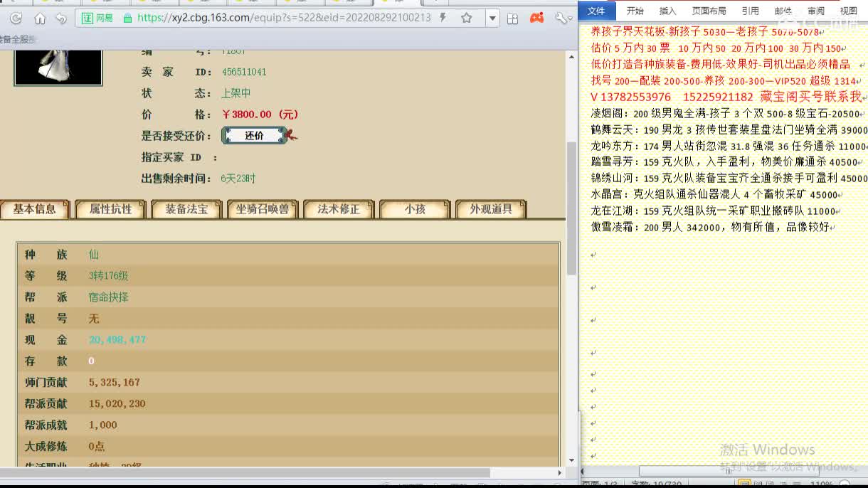Click the lightning speed mode icon
868x488 pixels.
(443, 18)
